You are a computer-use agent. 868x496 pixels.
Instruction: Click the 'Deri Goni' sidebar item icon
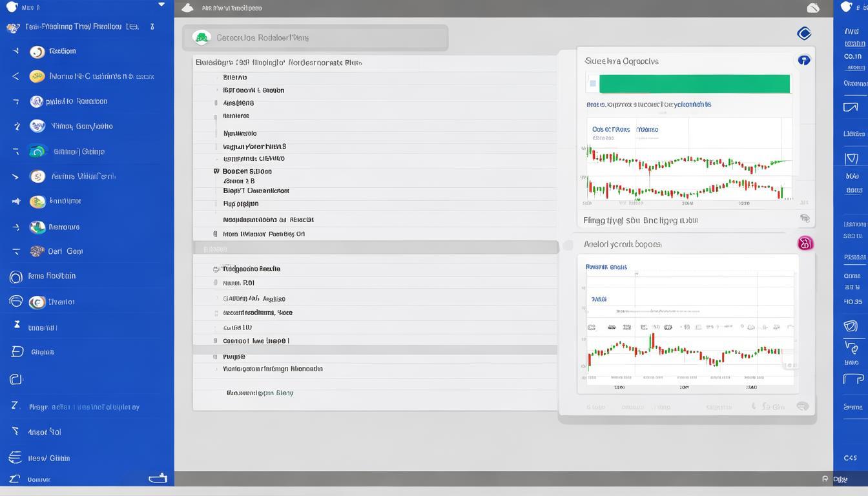(37, 251)
